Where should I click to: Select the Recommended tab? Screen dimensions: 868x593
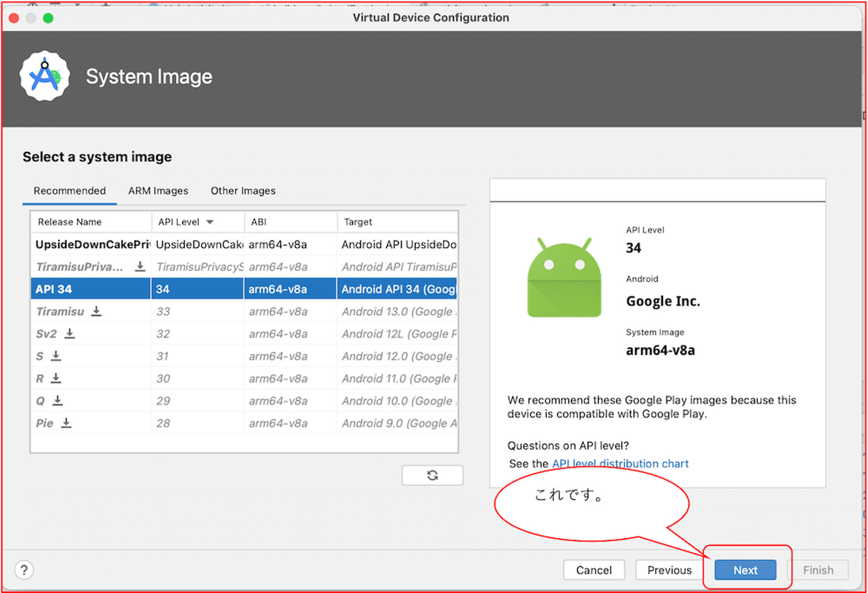[69, 190]
